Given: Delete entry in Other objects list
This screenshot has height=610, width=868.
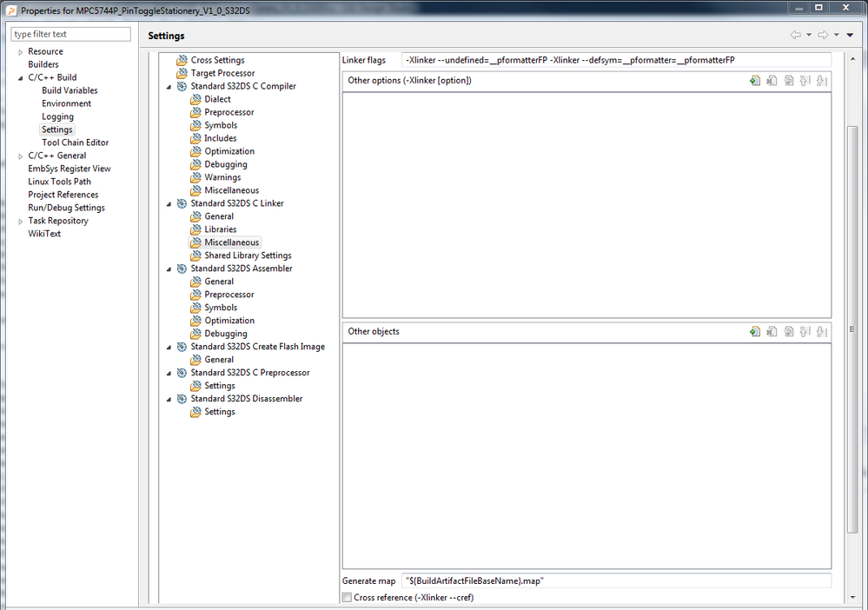Looking at the screenshot, I should click(x=772, y=332).
